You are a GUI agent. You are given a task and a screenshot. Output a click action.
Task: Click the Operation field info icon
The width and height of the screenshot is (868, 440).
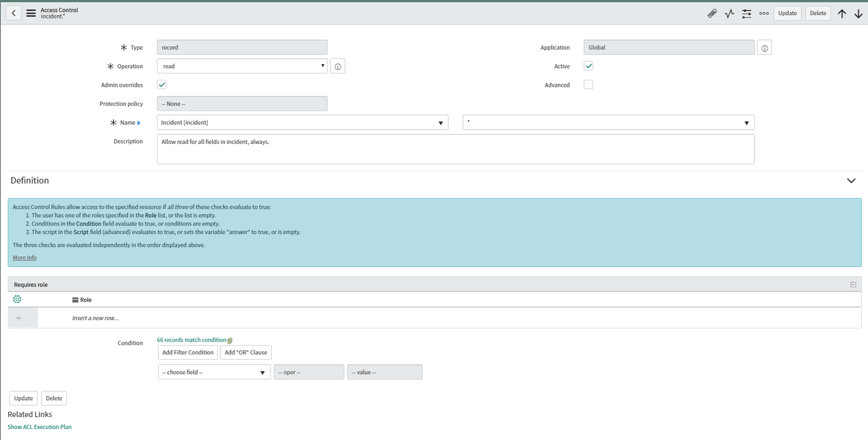coord(337,66)
